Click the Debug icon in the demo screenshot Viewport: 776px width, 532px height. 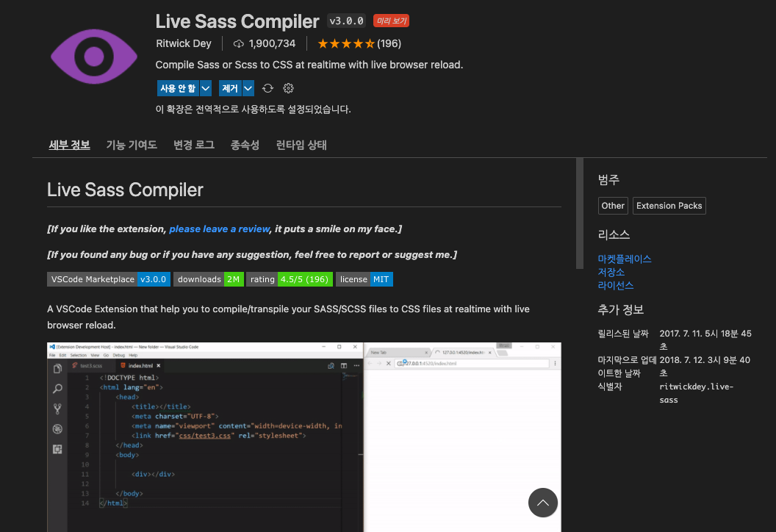coord(57,429)
